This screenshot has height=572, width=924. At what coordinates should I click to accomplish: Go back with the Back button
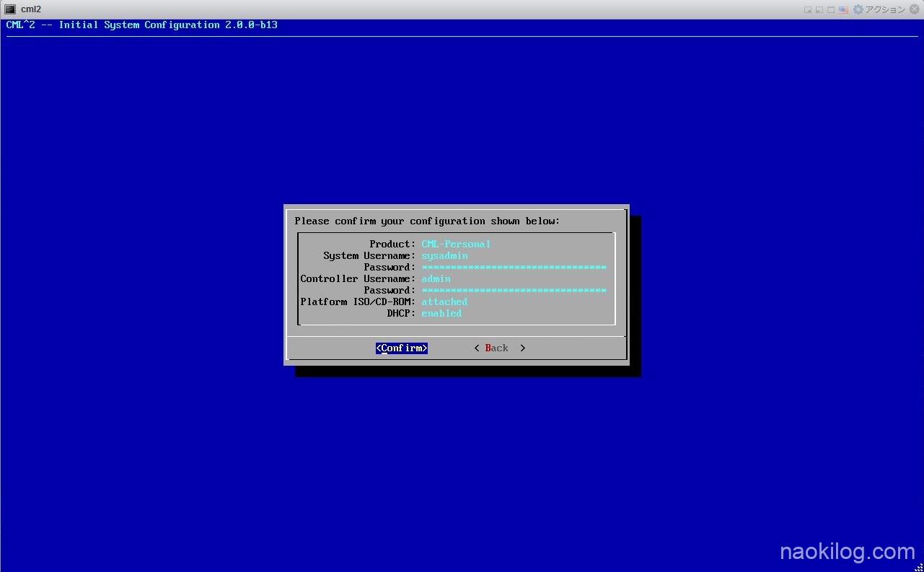click(500, 348)
